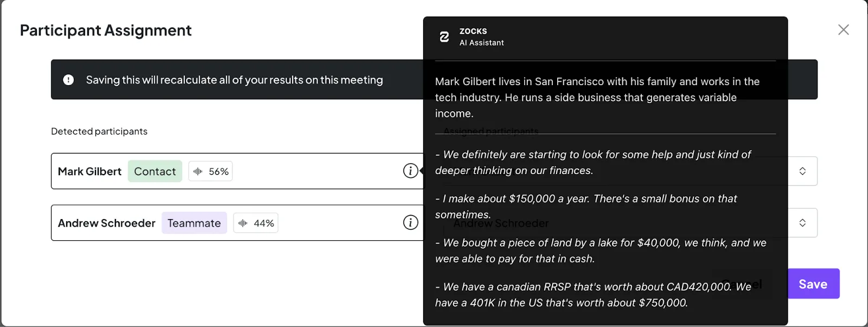The width and height of the screenshot is (868, 327).
Task: Click the warning icon in the recalculation banner
Action: [x=68, y=80]
